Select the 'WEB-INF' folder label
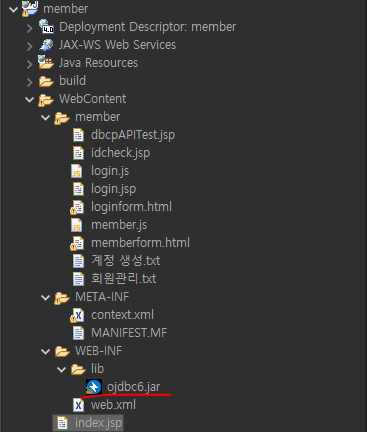The height and width of the screenshot is (432, 367). (x=99, y=351)
